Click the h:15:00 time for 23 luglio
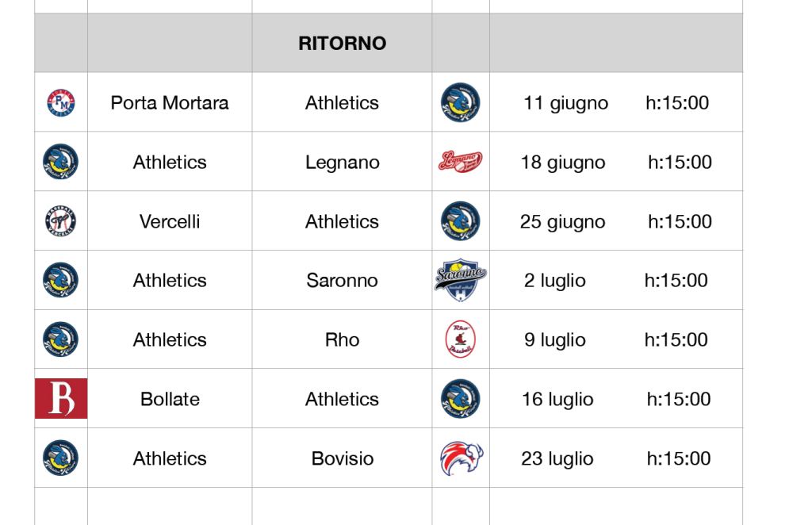The width and height of the screenshot is (812, 525). (679, 458)
